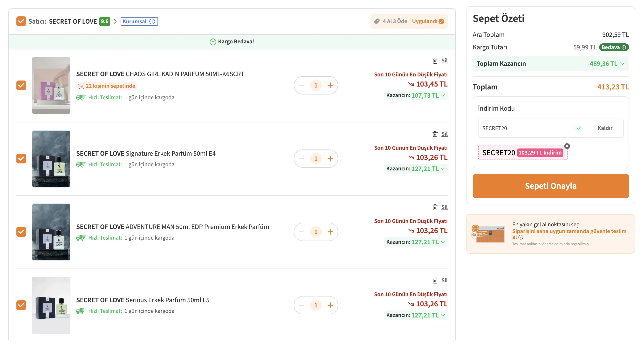Remove SECRET20 coupon with the x icon
Image resolution: width=644 pixels, height=350 pixels.
pyautogui.click(x=567, y=146)
